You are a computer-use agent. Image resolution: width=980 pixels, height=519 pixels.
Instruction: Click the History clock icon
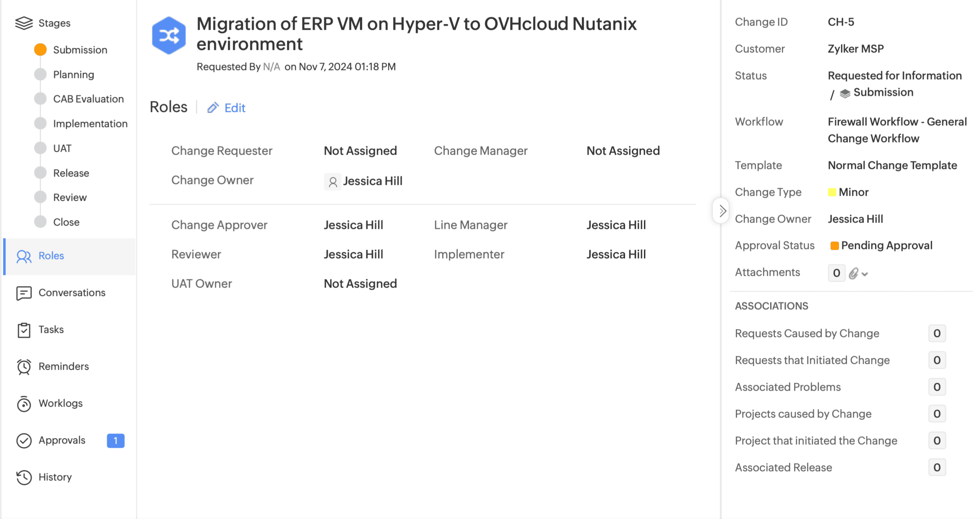(24, 477)
